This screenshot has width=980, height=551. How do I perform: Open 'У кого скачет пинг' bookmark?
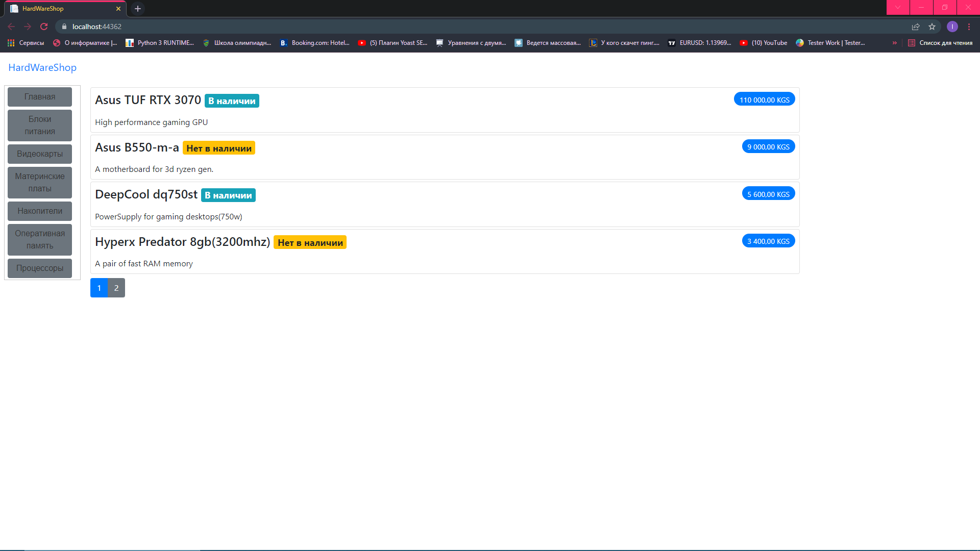624,43
